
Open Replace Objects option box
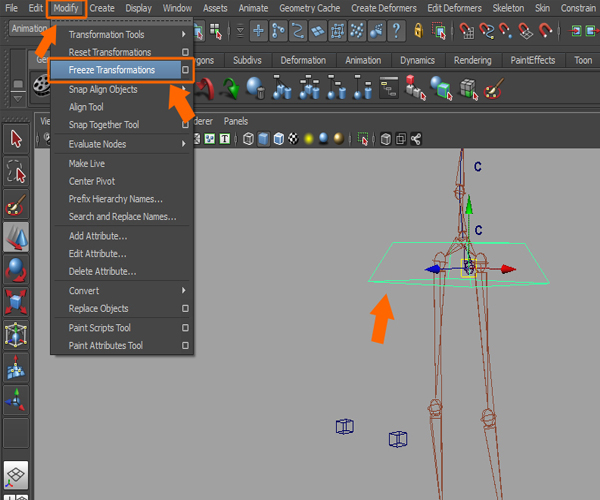click(x=185, y=308)
